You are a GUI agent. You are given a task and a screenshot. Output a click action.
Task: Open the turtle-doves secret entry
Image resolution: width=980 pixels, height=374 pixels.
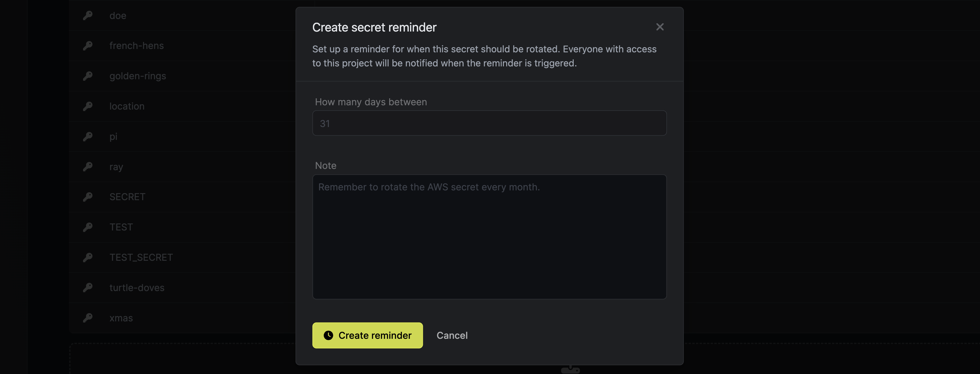click(x=137, y=287)
